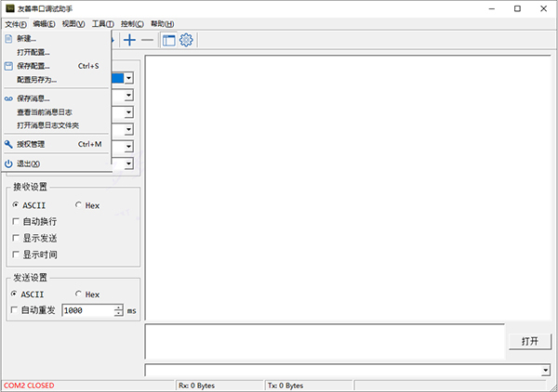Click the new document icon beside 新建
The height and width of the screenshot is (392, 558).
pos(8,38)
